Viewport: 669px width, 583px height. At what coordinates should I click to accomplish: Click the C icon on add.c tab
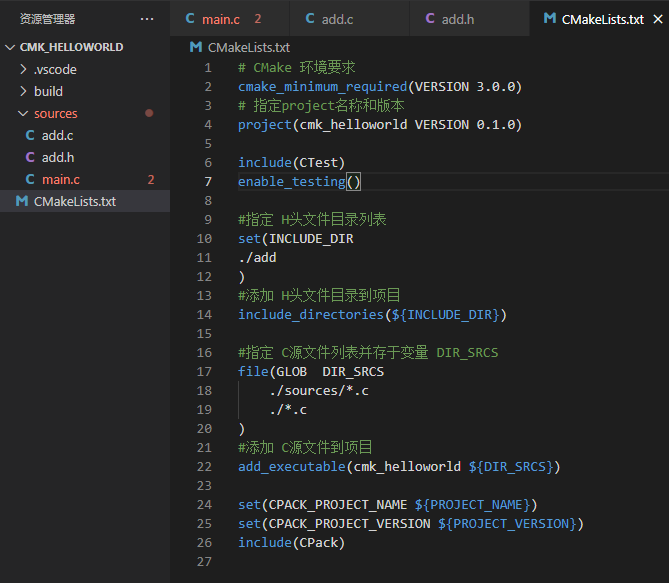tap(310, 18)
